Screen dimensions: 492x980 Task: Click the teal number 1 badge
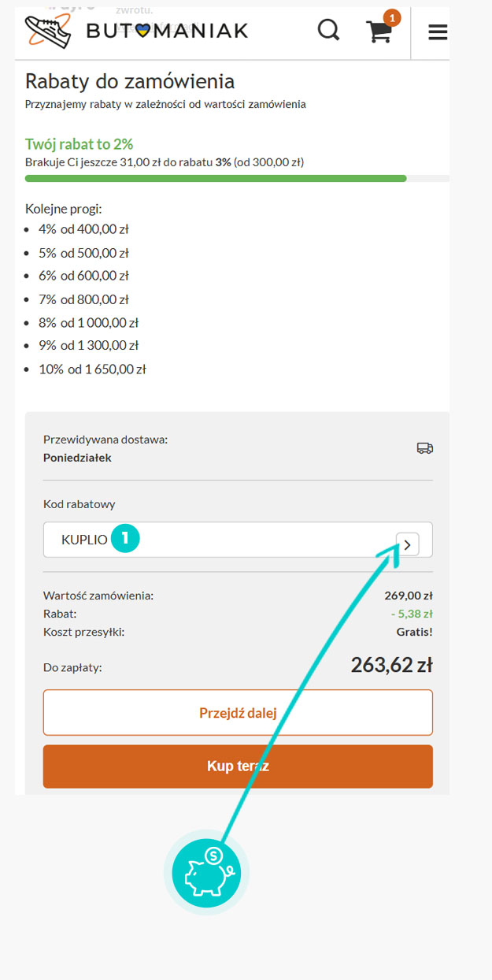(126, 540)
